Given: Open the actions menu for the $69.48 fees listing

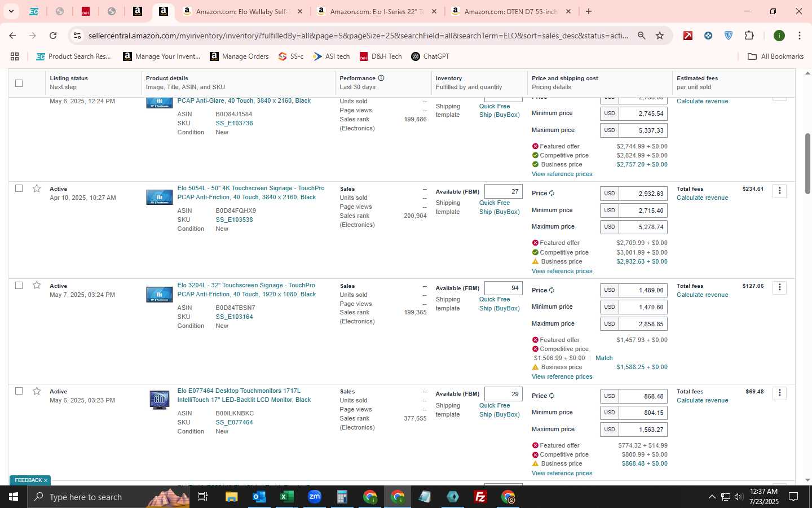Looking at the screenshot, I should point(780,393).
